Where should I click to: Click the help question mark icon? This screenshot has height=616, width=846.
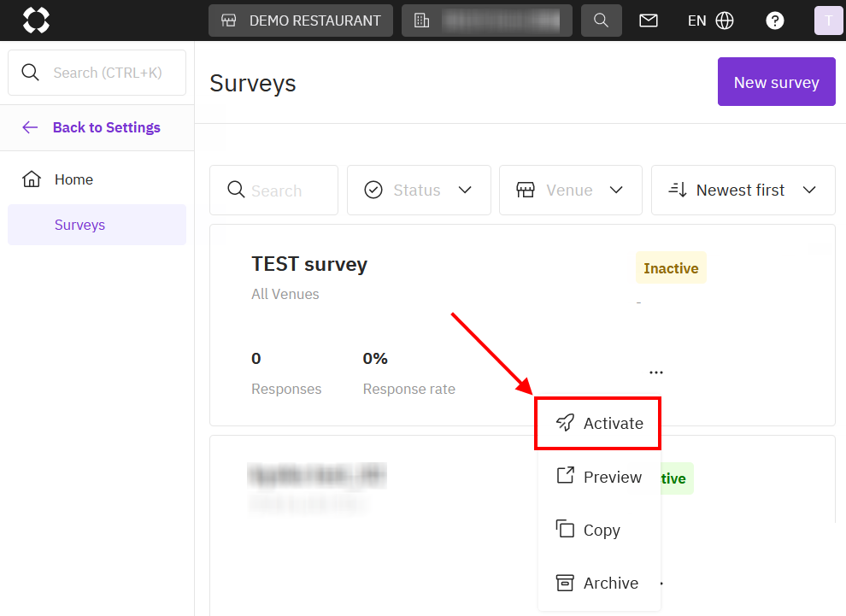pyautogui.click(x=774, y=21)
